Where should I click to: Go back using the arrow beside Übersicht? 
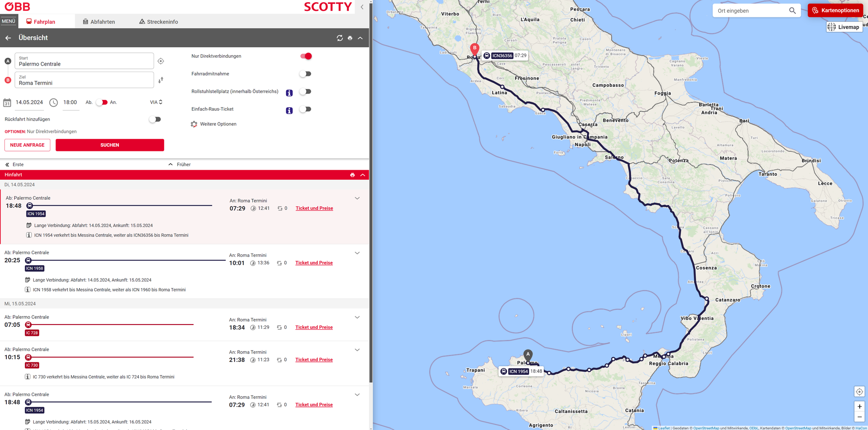tap(8, 38)
